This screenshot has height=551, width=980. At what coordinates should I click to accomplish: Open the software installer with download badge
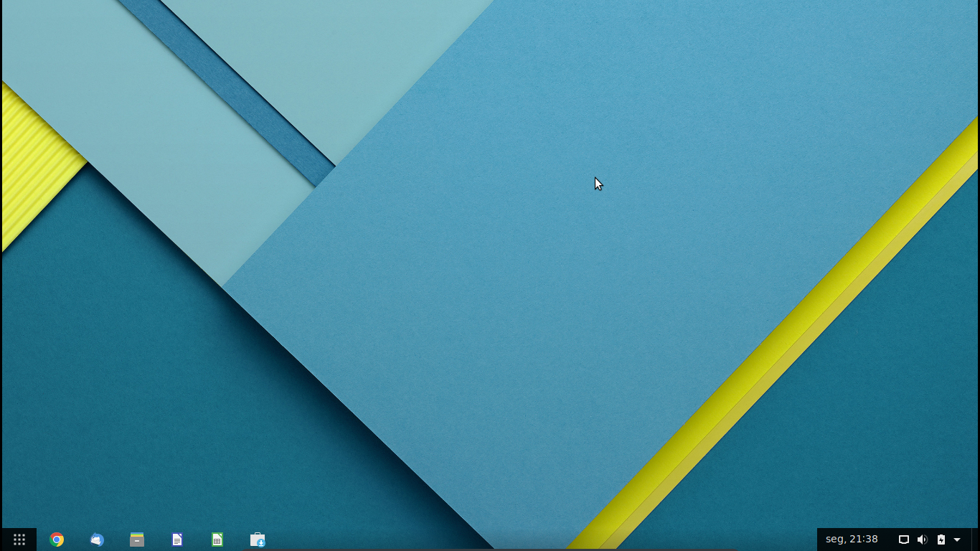tap(257, 539)
